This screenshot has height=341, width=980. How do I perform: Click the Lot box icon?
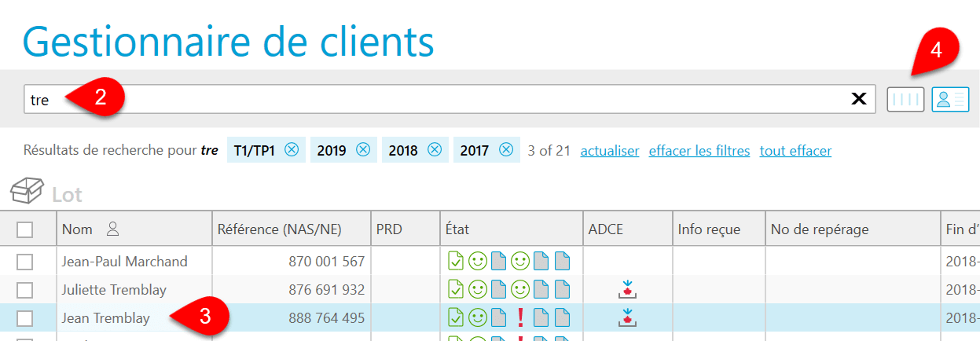pyautogui.click(x=26, y=191)
